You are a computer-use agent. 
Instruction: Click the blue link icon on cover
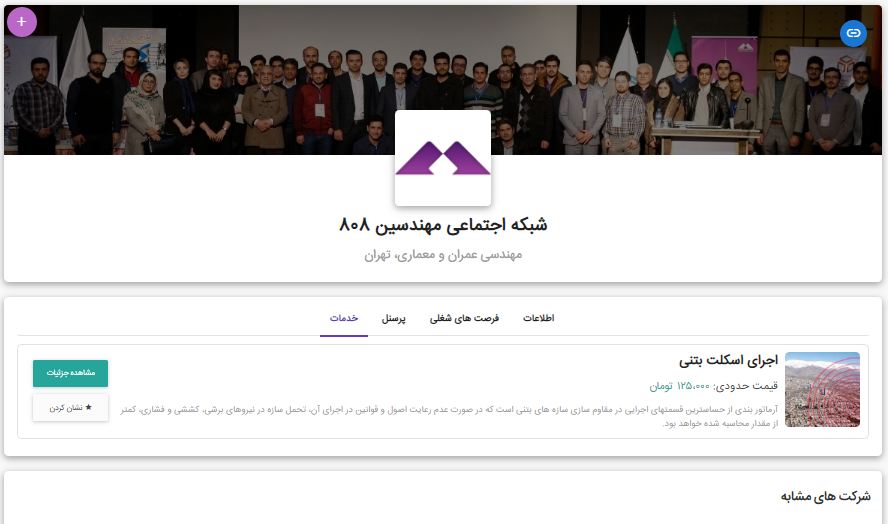pyautogui.click(x=853, y=33)
